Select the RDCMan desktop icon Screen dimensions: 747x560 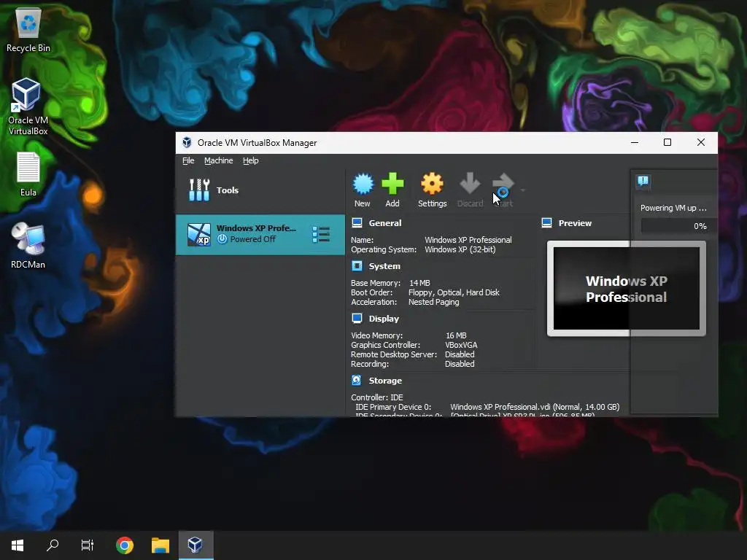pos(28,246)
